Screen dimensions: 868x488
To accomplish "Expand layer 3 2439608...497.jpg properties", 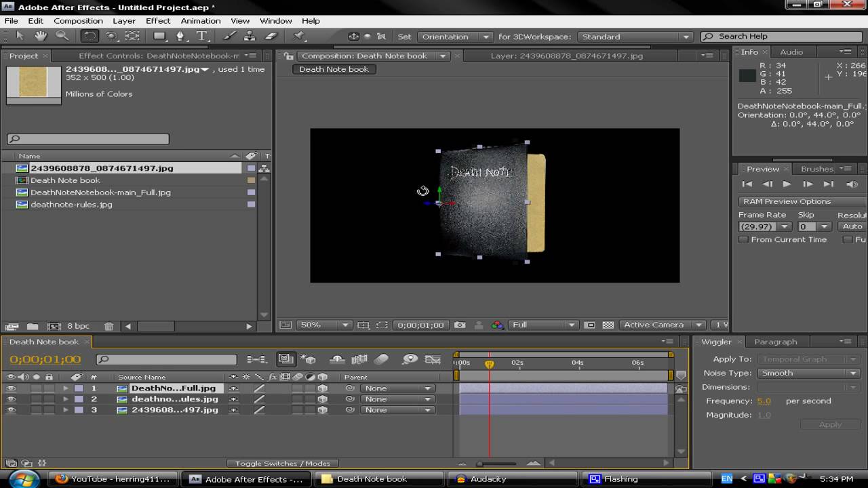I will click(66, 410).
